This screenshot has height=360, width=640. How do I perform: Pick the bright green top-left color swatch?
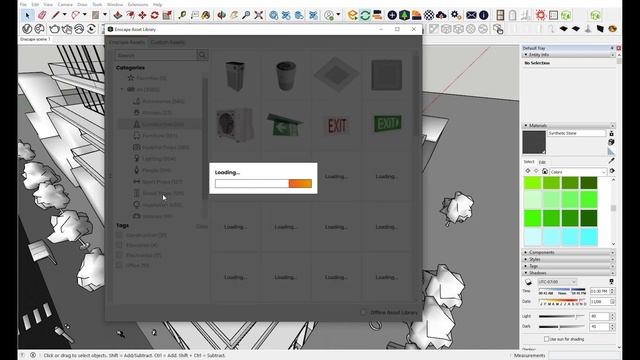tap(532, 182)
